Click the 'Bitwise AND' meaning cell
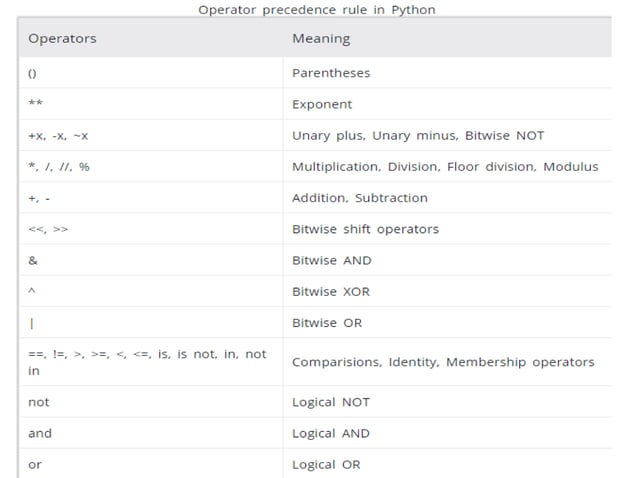The image size is (638, 478). point(331,260)
